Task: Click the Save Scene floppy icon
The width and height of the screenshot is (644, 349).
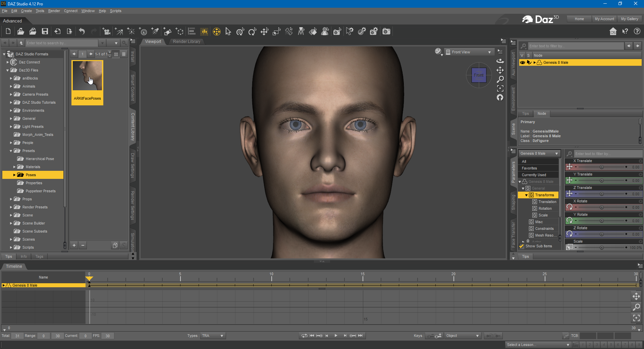Action: tap(45, 32)
